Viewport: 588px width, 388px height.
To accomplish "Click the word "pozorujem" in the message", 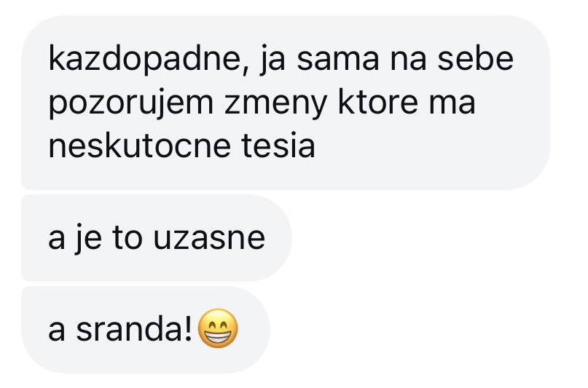I will point(131,103).
